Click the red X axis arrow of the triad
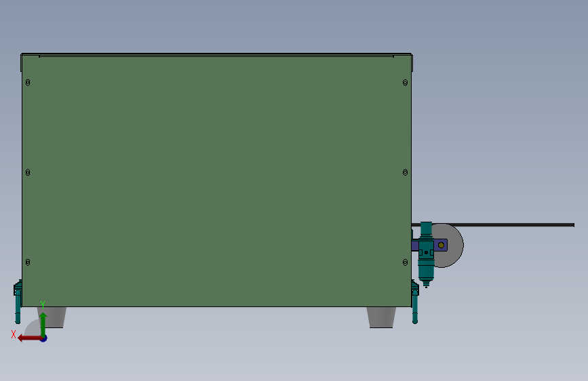 (29, 338)
